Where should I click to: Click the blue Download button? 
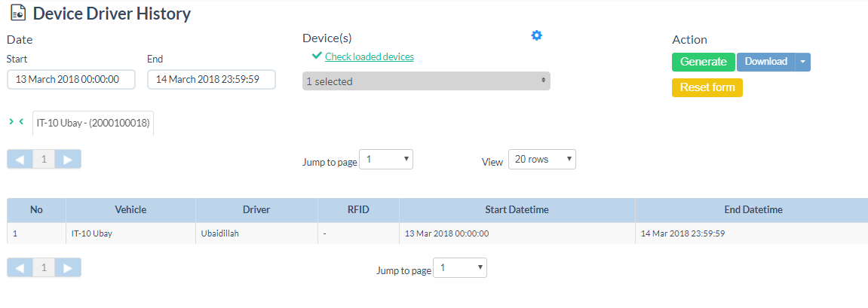click(x=765, y=62)
